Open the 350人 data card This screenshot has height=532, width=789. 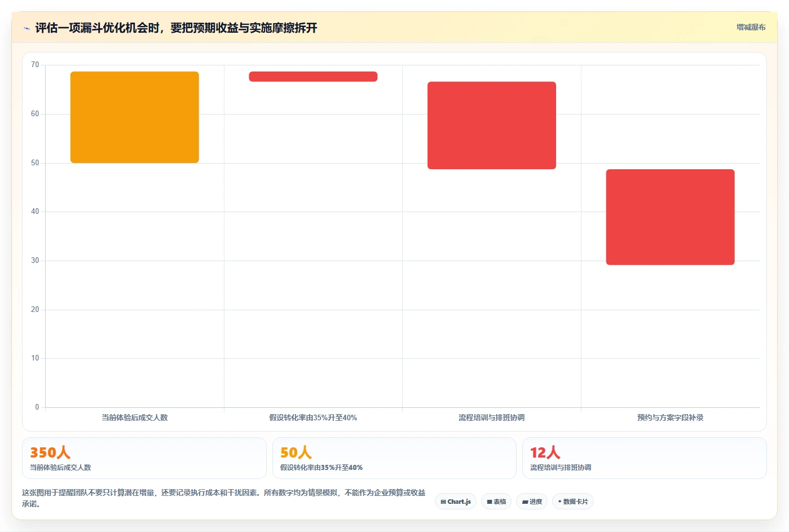click(144, 458)
